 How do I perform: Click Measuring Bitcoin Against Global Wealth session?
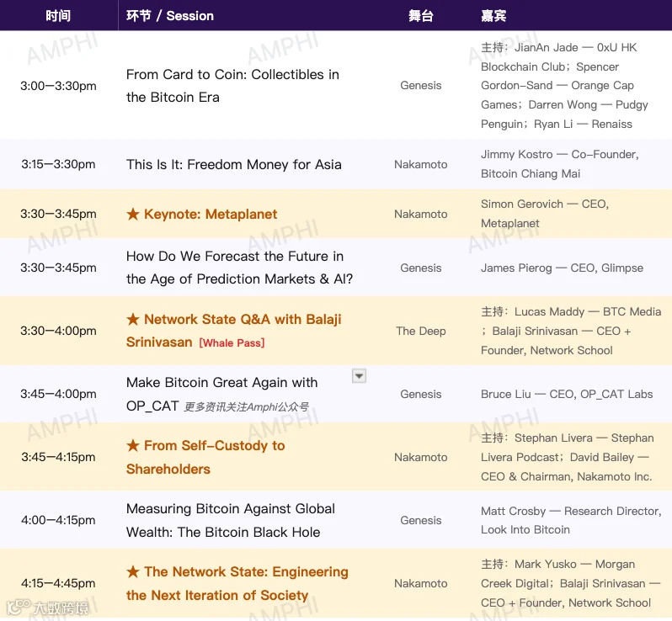point(231,520)
